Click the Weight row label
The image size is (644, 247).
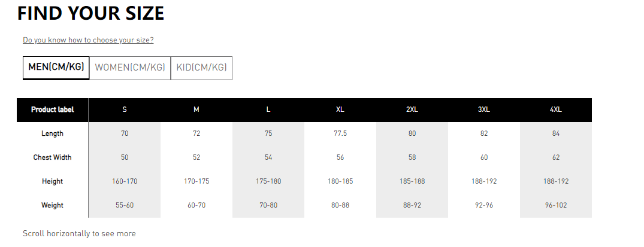pos(52,205)
